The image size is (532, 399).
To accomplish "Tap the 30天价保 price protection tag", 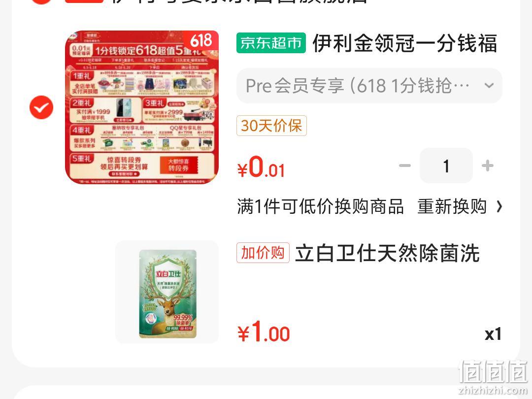I will 271,126.
